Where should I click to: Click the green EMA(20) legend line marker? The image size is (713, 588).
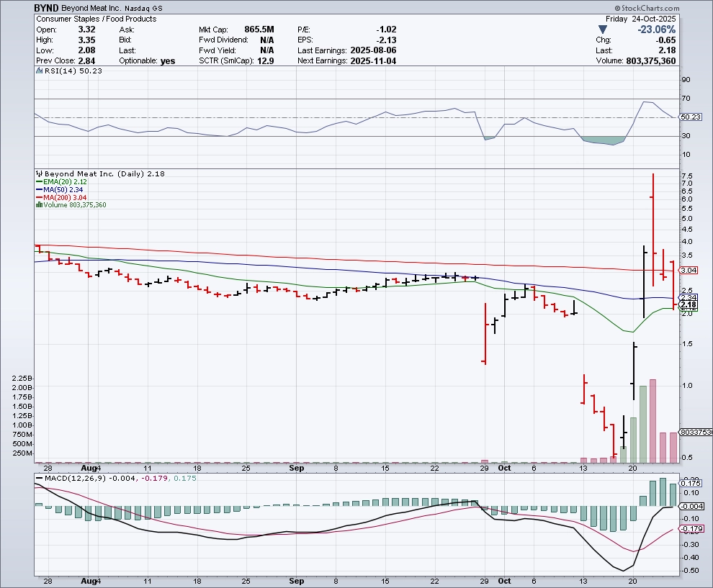38,182
